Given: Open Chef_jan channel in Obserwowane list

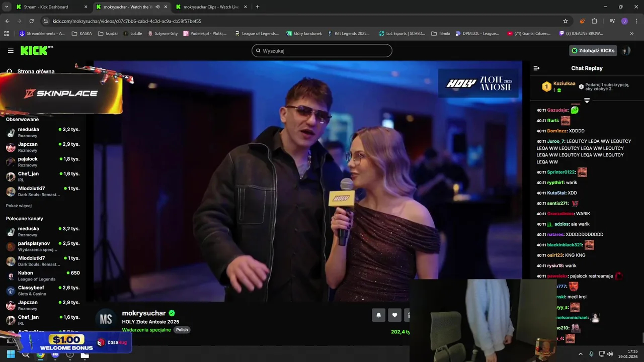Looking at the screenshot, I should click(x=43, y=176).
